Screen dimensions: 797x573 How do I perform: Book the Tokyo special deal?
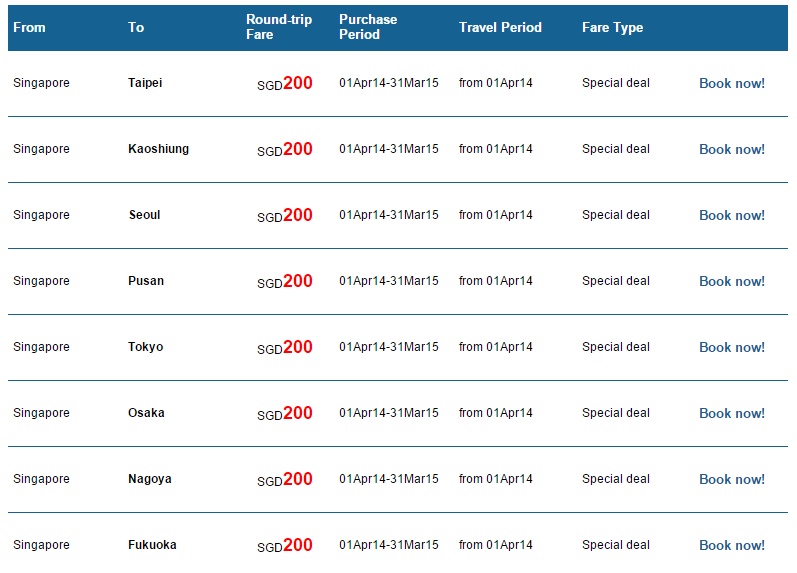pyautogui.click(x=731, y=348)
